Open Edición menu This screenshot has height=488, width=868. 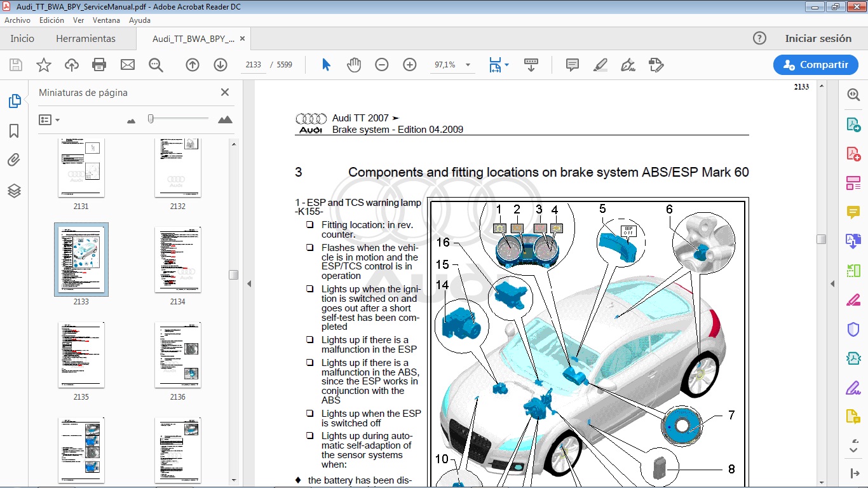(x=51, y=20)
